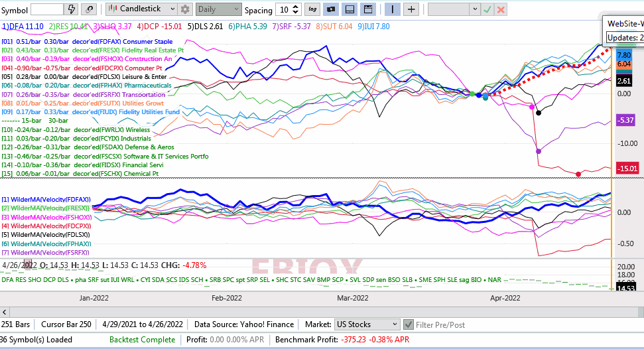Viewport: 644px width, 349px height.
Task: Open the Candlestick chart type dropdown
Action: click(x=142, y=9)
